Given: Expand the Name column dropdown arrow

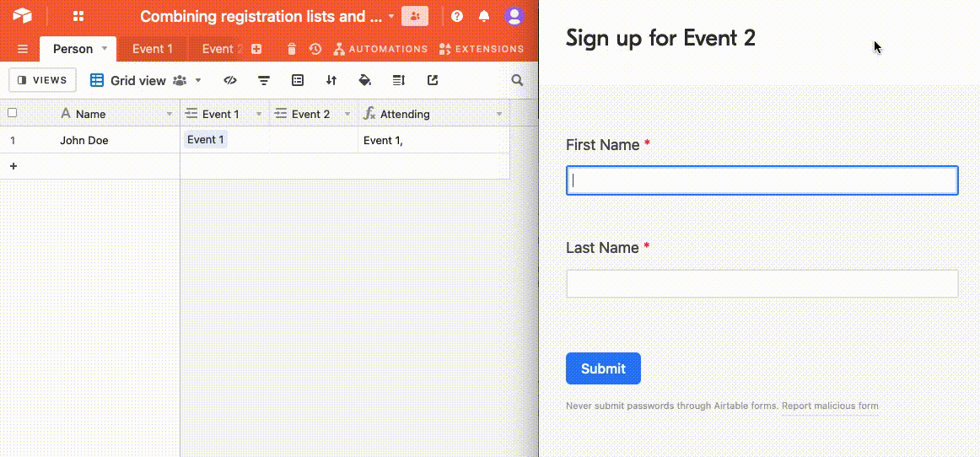Looking at the screenshot, I should point(169,114).
